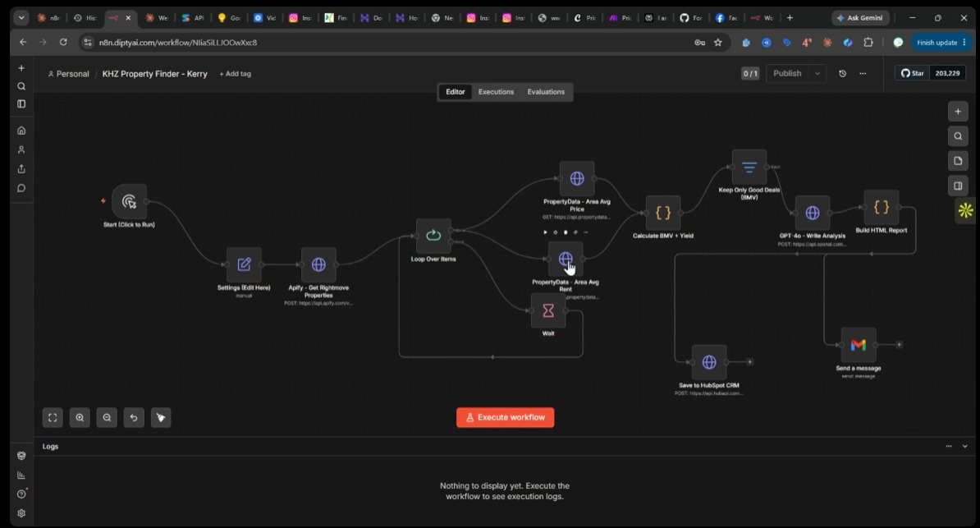
Task: Open the workflow three-dot options menu
Action: point(863,73)
